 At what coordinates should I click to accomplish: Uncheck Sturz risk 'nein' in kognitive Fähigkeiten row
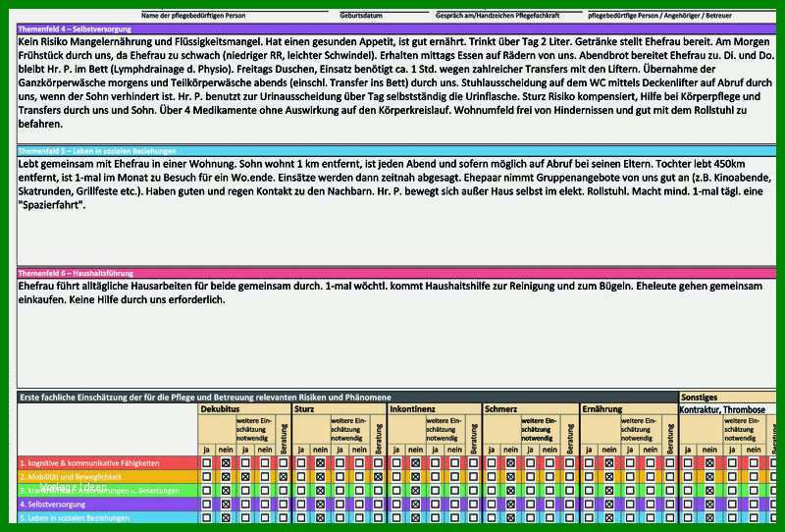pyautogui.click(x=321, y=463)
